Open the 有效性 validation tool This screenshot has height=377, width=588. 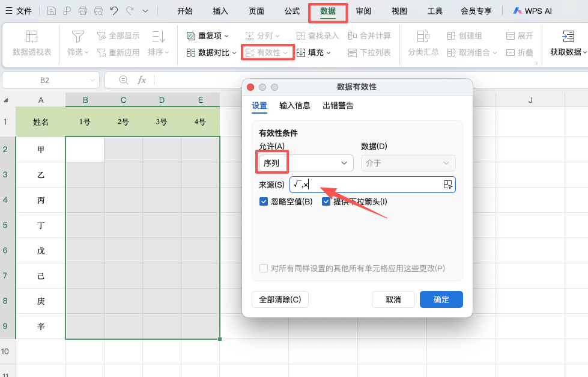[x=267, y=52]
